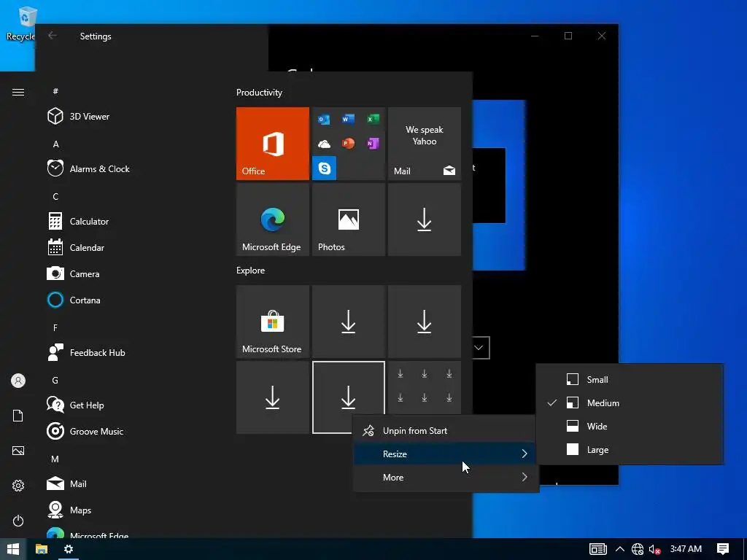Open the Mail live tile

click(425, 144)
